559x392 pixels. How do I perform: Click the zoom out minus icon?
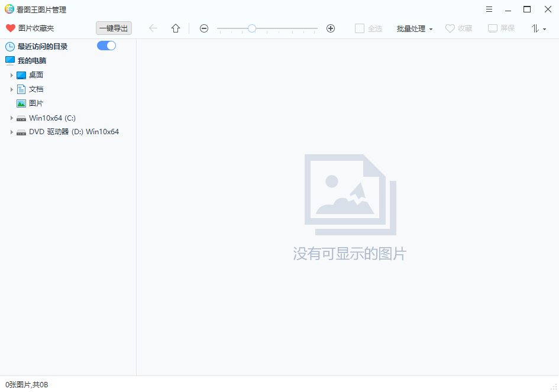[x=203, y=28]
